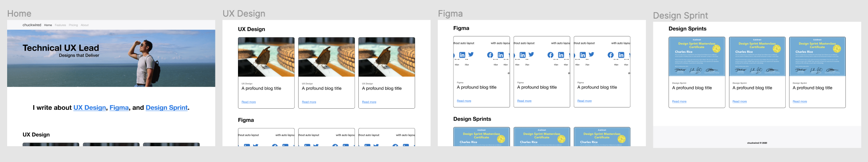The height and width of the screenshot is (162, 868).
Task: Click the right certificate image in the Design Sprint frame
Action: (x=817, y=57)
